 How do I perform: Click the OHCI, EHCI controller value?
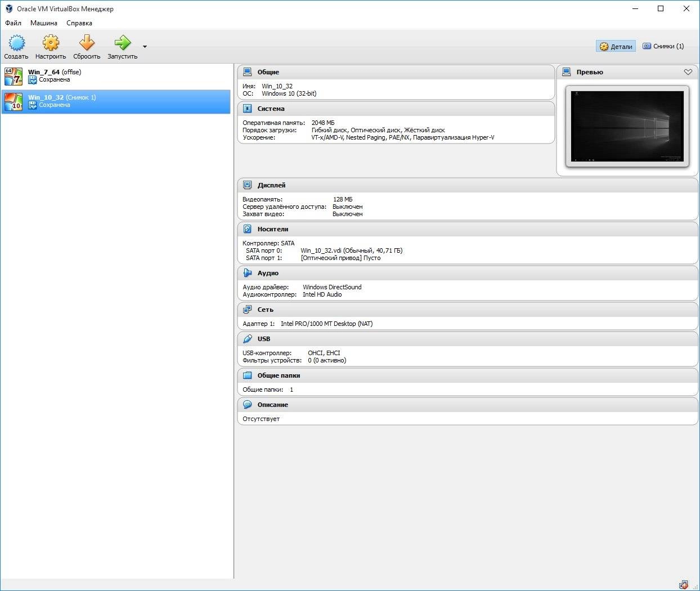[324, 353]
